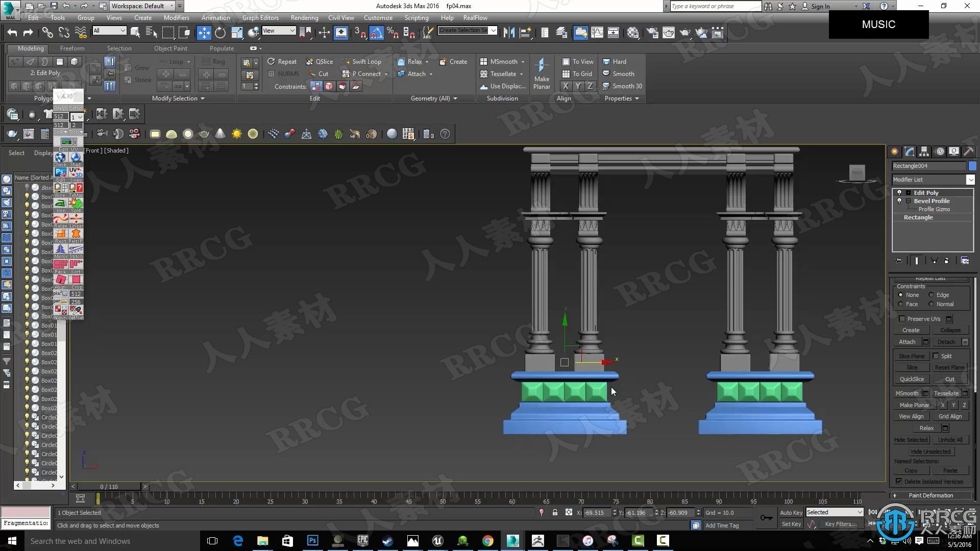Toggle Preserve UVs checkbox
This screenshot has height=551, width=980.
coord(900,318)
